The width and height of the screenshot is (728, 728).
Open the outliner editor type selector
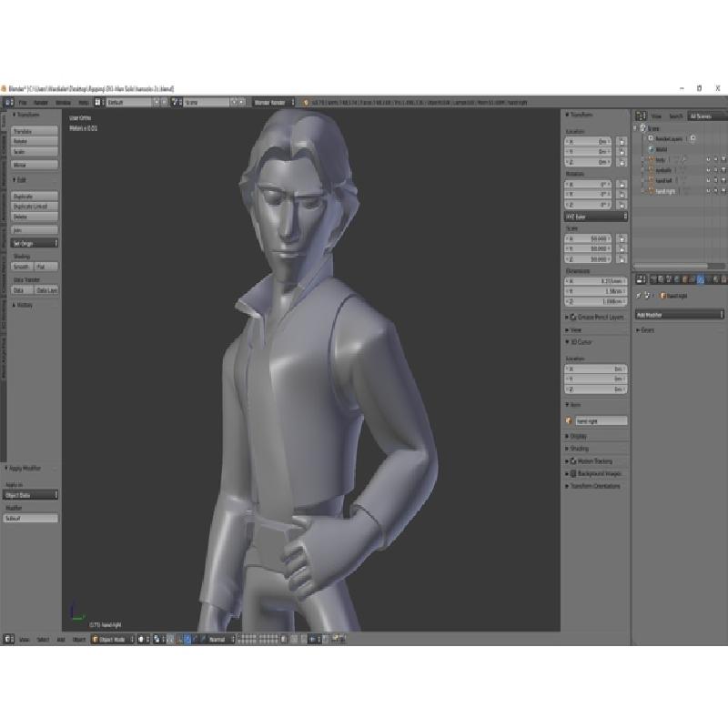pyautogui.click(x=641, y=116)
